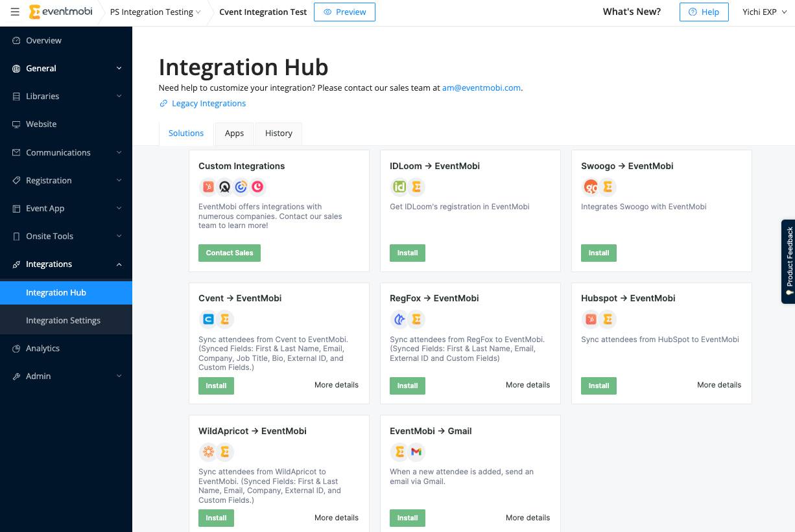Click the WildApricot logo icon

[x=208, y=452]
